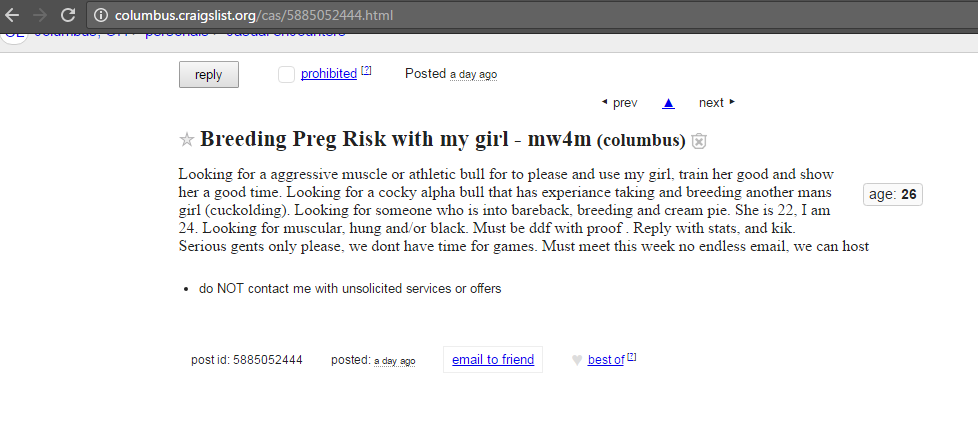Open site information icon in address bar
The width and height of the screenshot is (978, 430).
(x=100, y=15)
